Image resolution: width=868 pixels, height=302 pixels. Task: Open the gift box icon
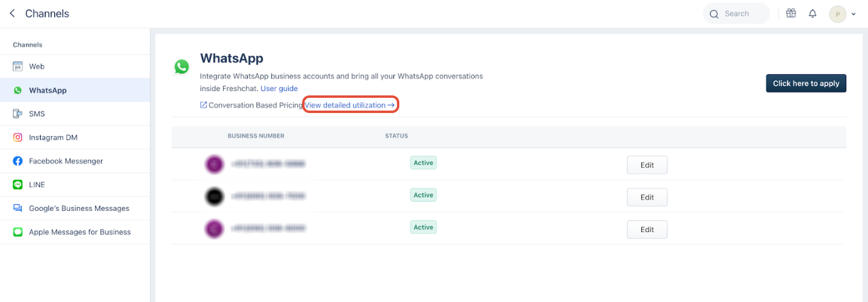pyautogui.click(x=791, y=13)
